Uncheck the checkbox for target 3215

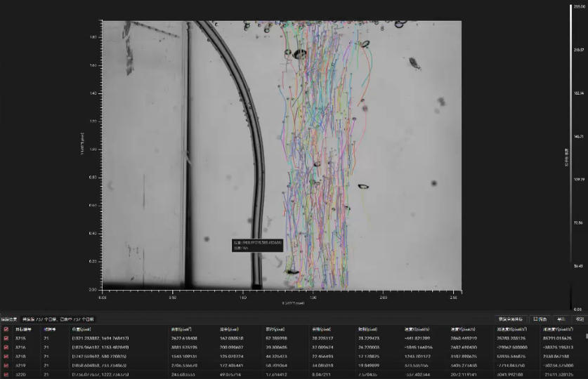(x=6, y=338)
